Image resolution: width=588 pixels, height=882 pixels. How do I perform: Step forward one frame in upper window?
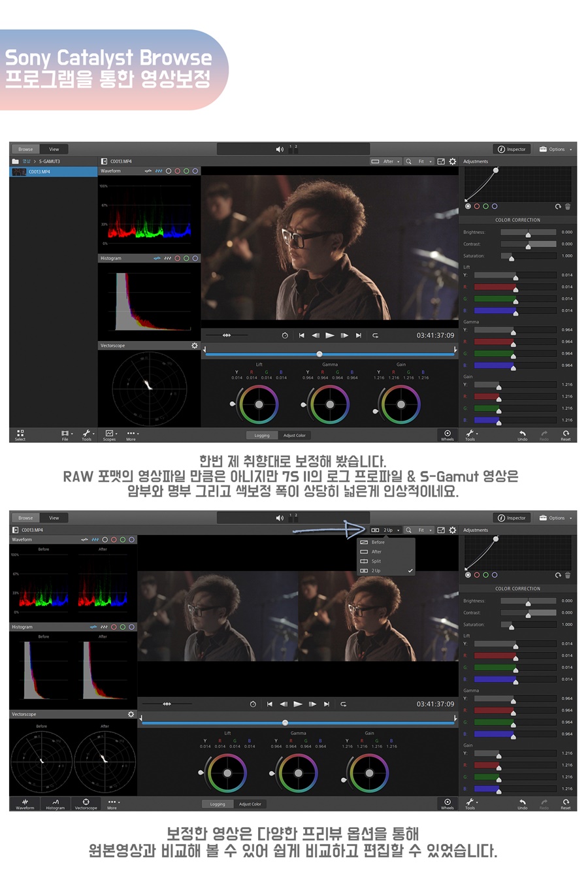[344, 335]
